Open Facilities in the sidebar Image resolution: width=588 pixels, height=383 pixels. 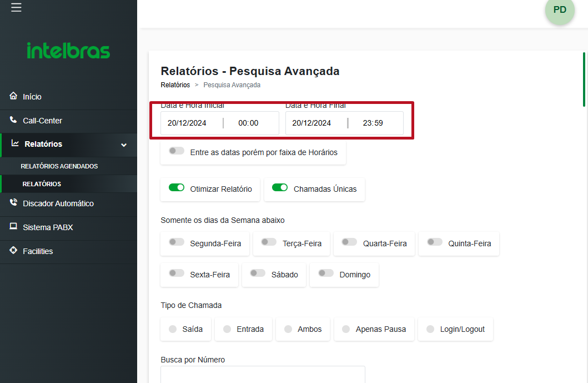69,252
